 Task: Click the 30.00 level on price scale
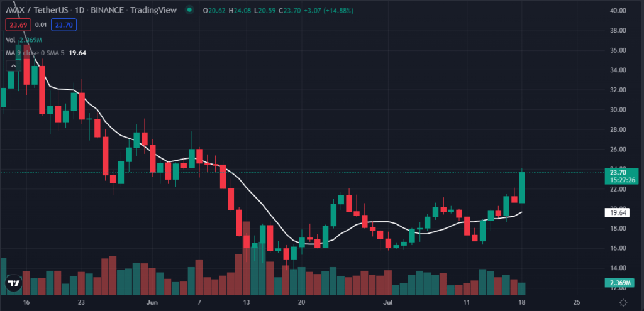(618, 110)
